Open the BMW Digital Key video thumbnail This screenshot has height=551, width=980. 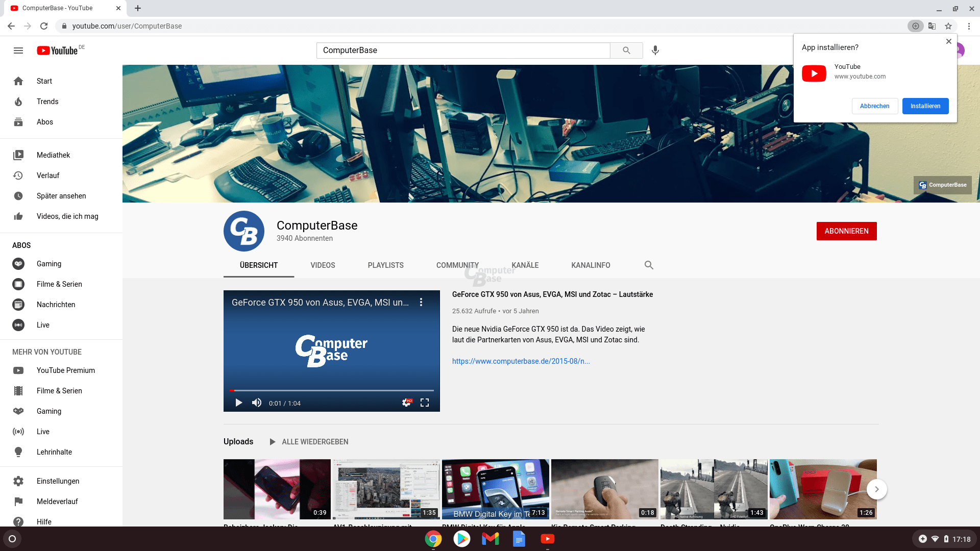496,489
